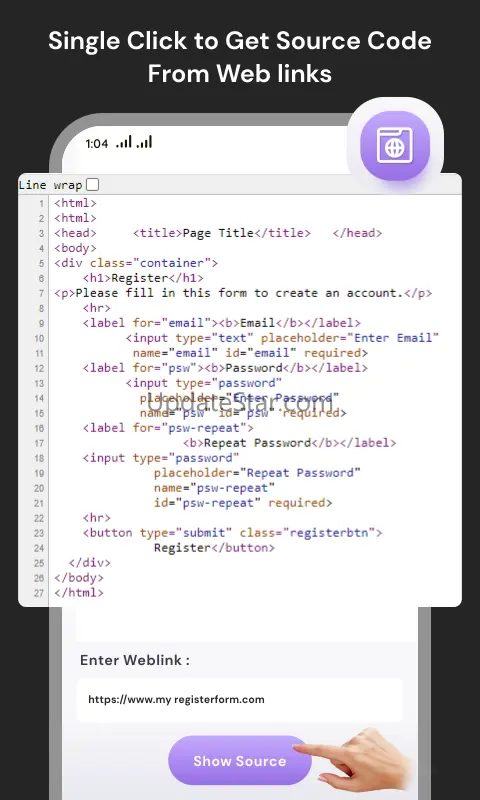Click the Page Title text in code
This screenshot has height=800, width=480.
point(218,233)
